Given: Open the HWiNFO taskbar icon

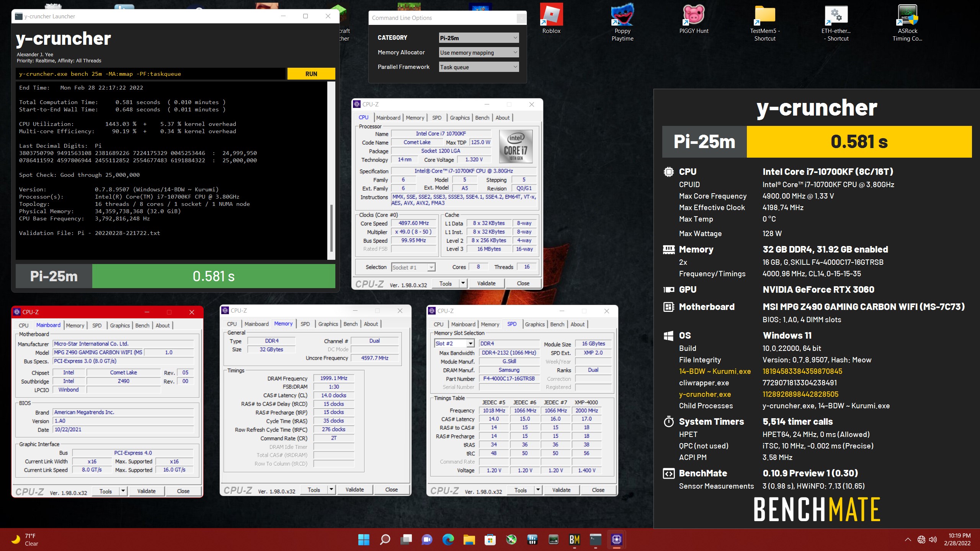Looking at the screenshot, I should 532,540.
